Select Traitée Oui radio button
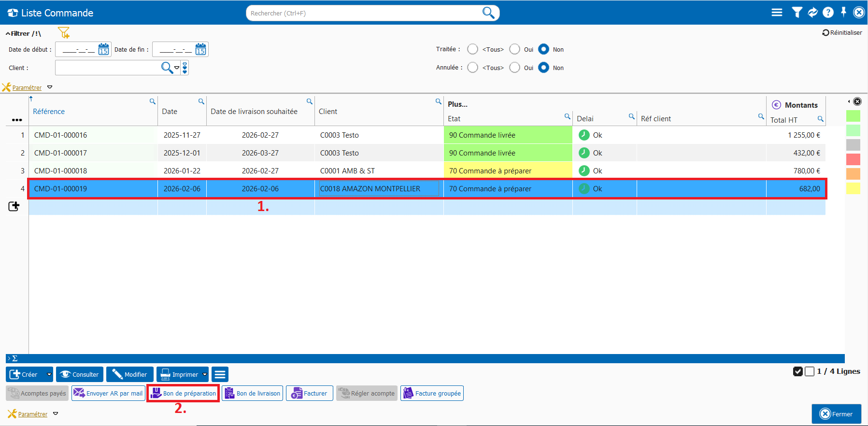This screenshot has width=868, height=426. [515, 49]
